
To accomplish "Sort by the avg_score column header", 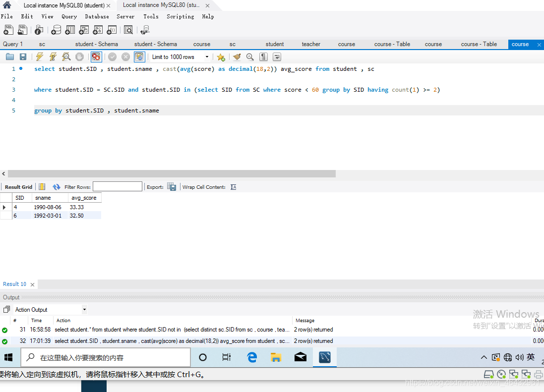I will pyautogui.click(x=84, y=198).
